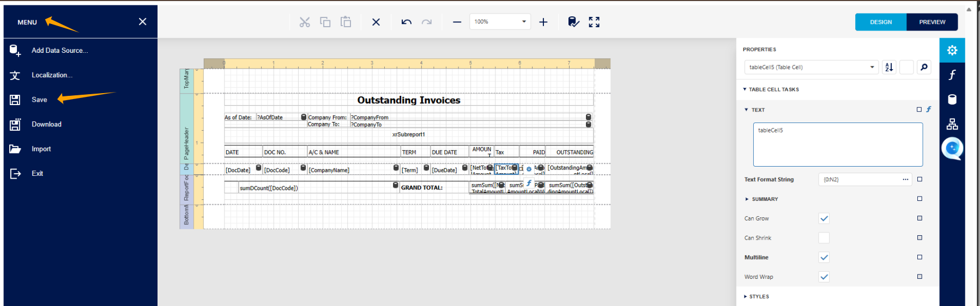The width and height of the screenshot is (980, 306).
Task: Choose Add Data Source from menu
Action: coord(59,51)
